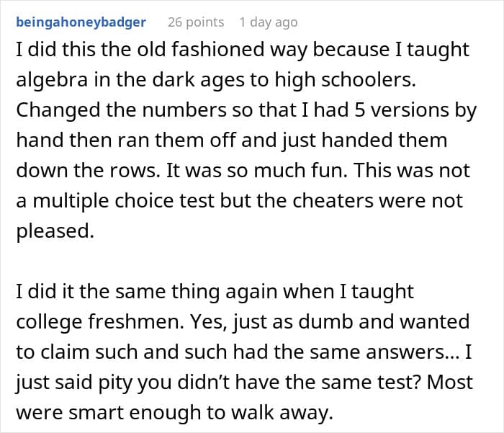Viewport: 504px width, 433px height.
Task: Click the word 'pleased.' ending the first paragraph
Action: 55,231
